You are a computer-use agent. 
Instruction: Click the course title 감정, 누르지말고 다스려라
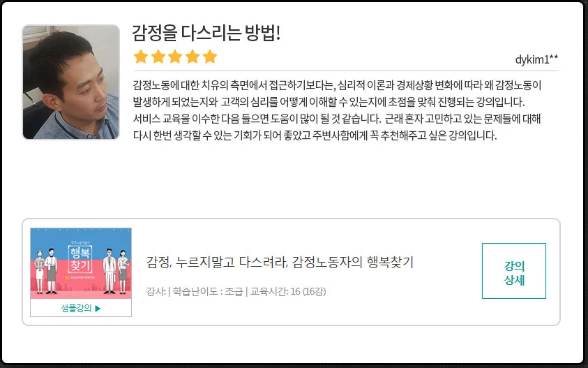pyautogui.click(x=280, y=262)
